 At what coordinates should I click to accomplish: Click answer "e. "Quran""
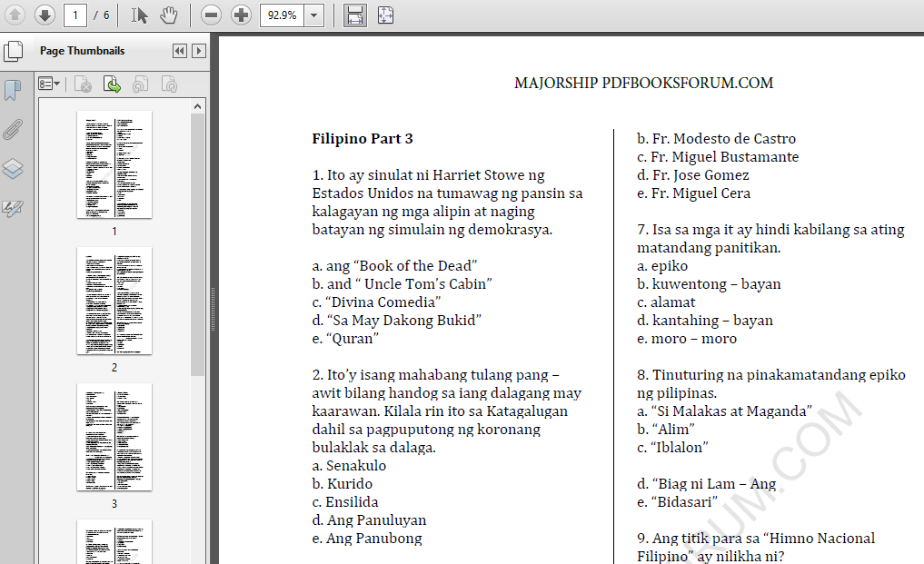[x=345, y=339]
